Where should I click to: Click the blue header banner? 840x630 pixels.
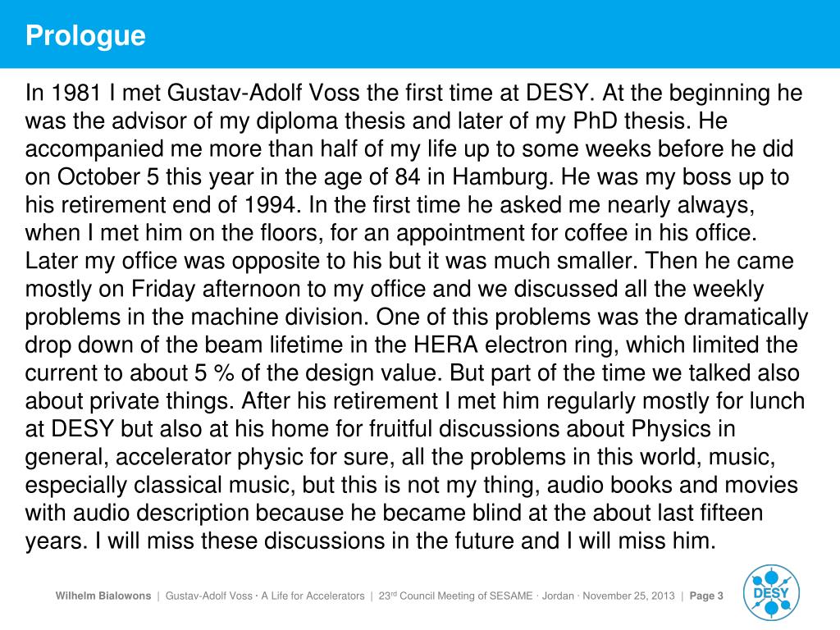coord(492,34)
